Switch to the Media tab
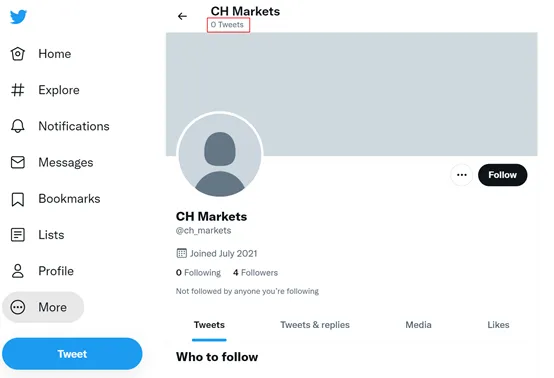Screen dimensions: 554x378 point(418,325)
